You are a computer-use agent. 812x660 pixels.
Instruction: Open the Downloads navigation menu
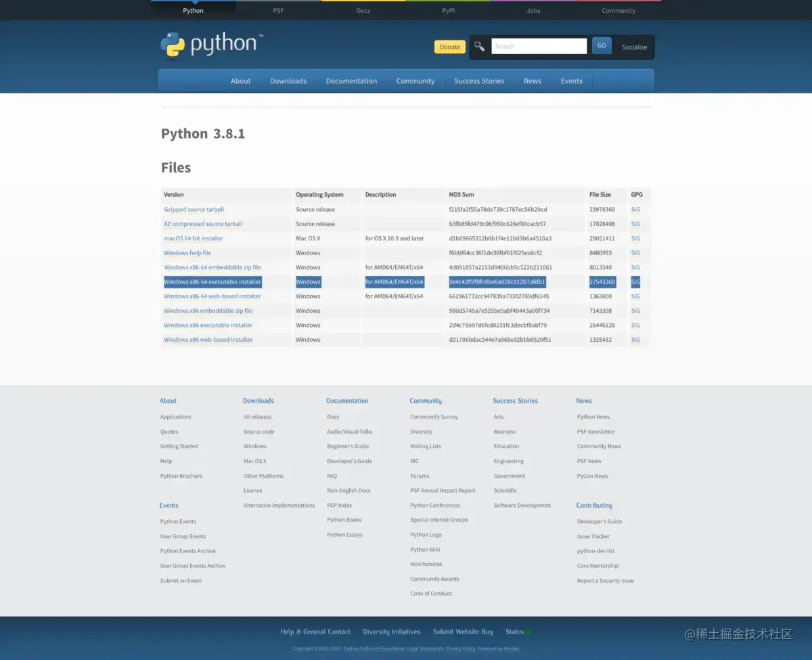pos(288,81)
